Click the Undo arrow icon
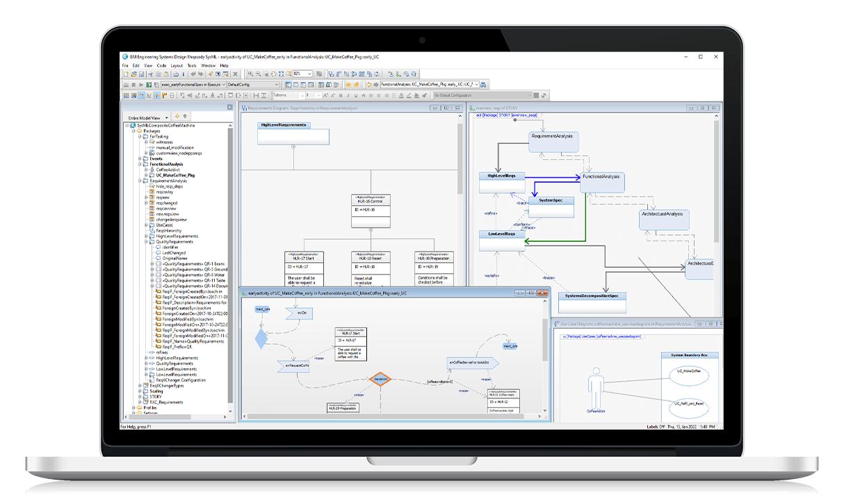The width and height of the screenshot is (844, 504). 193,73
